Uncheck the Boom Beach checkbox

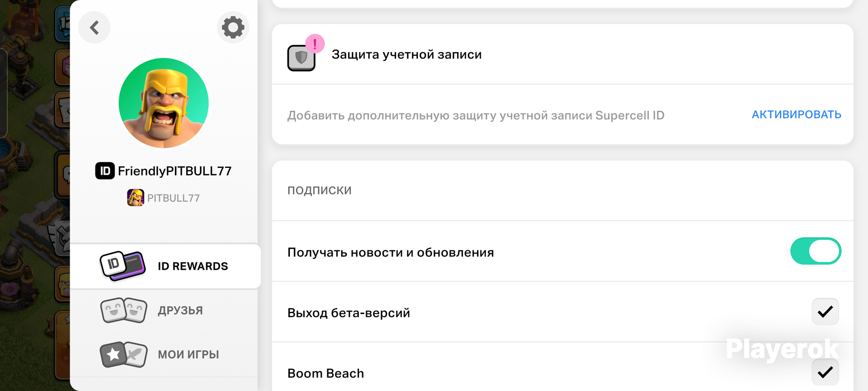(x=825, y=372)
